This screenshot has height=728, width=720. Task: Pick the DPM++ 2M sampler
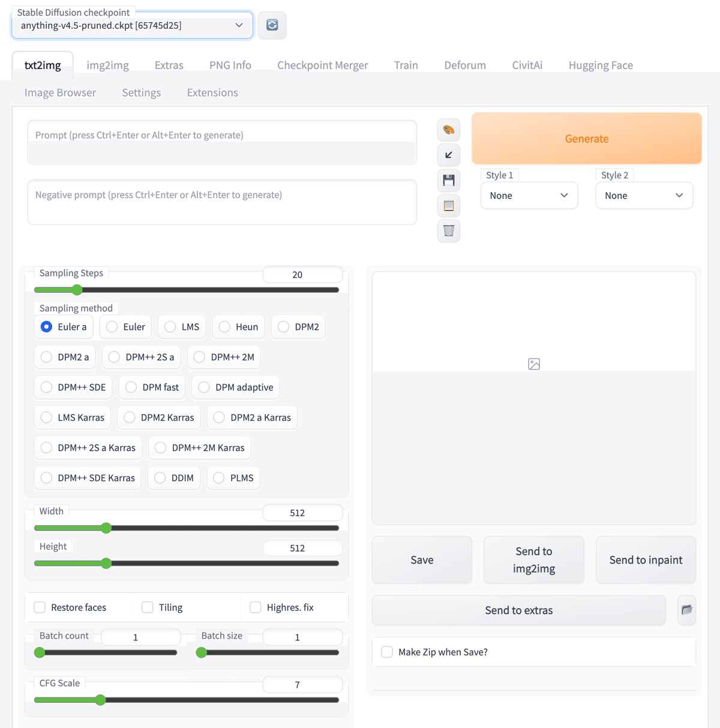[224, 357]
